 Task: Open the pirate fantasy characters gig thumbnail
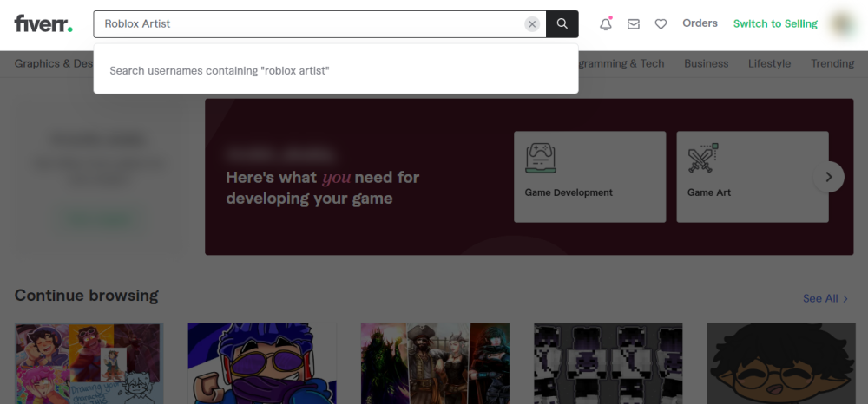coord(435,363)
